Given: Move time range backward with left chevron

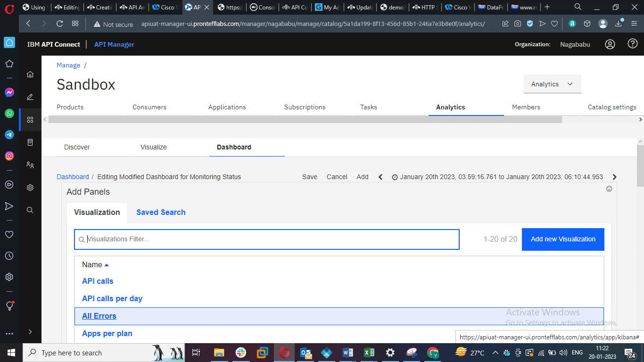Looking at the screenshot, I should (x=380, y=177).
